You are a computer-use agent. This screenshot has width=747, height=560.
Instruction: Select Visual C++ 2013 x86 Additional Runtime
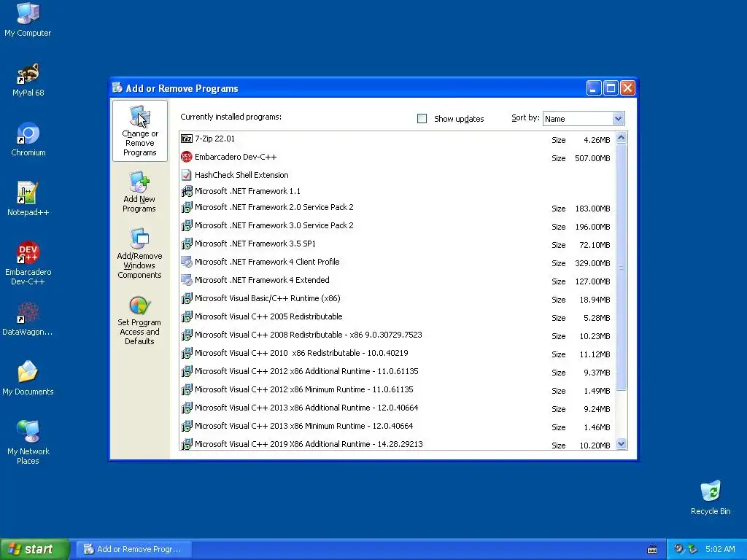tap(398, 408)
